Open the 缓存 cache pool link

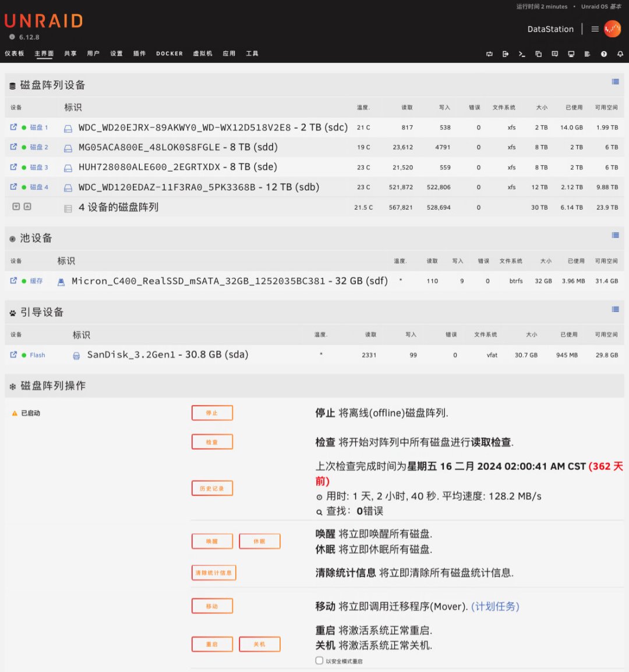tap(37, 281)
